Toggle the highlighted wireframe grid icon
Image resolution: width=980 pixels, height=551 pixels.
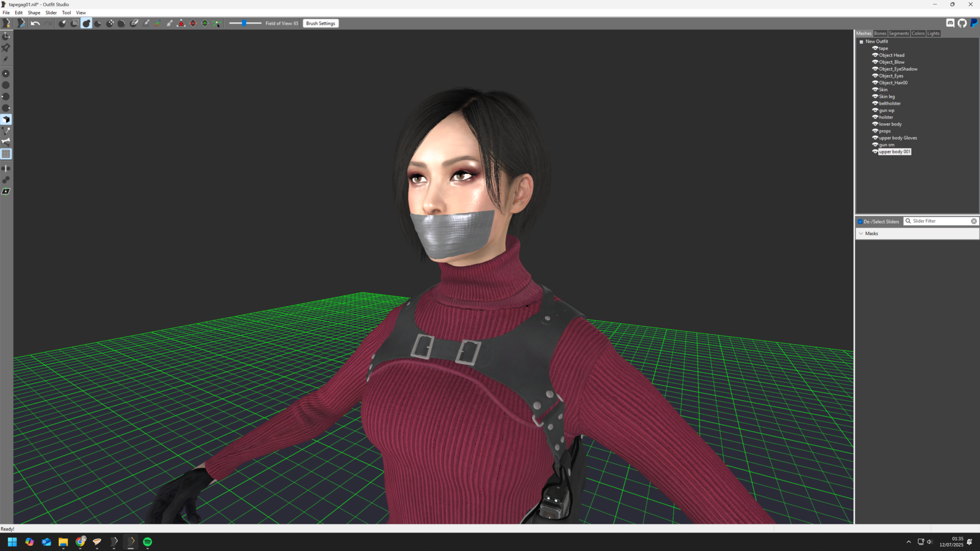pyautogui.click(x=6, y=154)
